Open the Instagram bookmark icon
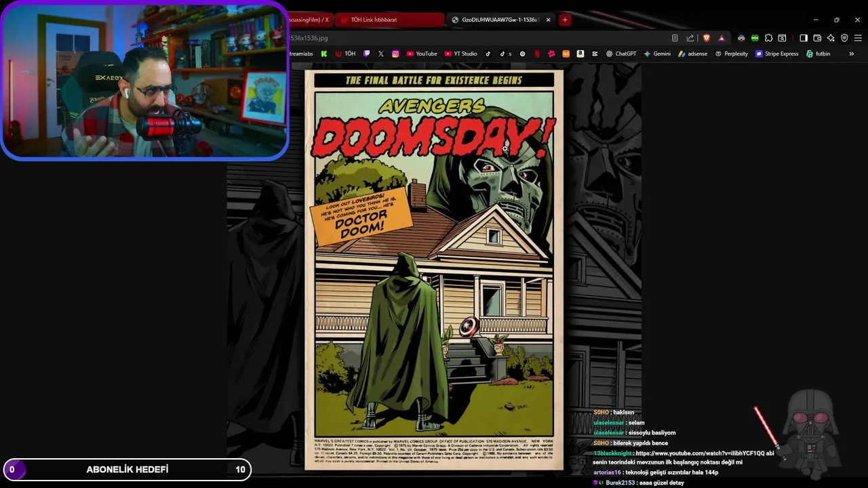This screenshot has width=868, height=488. (x=395, y=54)
